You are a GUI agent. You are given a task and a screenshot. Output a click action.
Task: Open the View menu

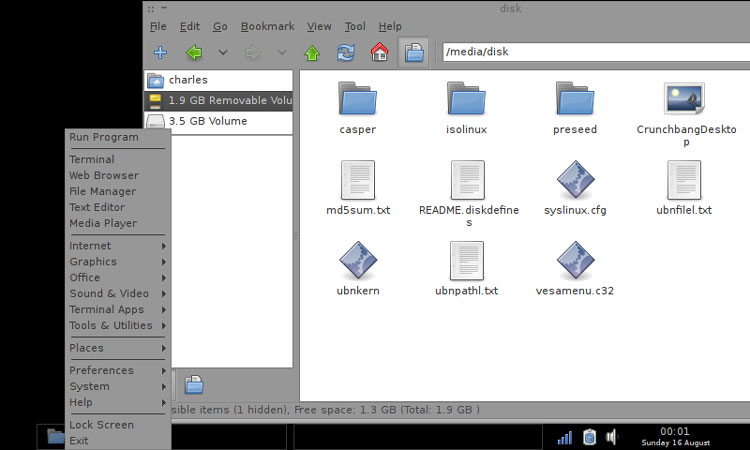pos(319,26)
